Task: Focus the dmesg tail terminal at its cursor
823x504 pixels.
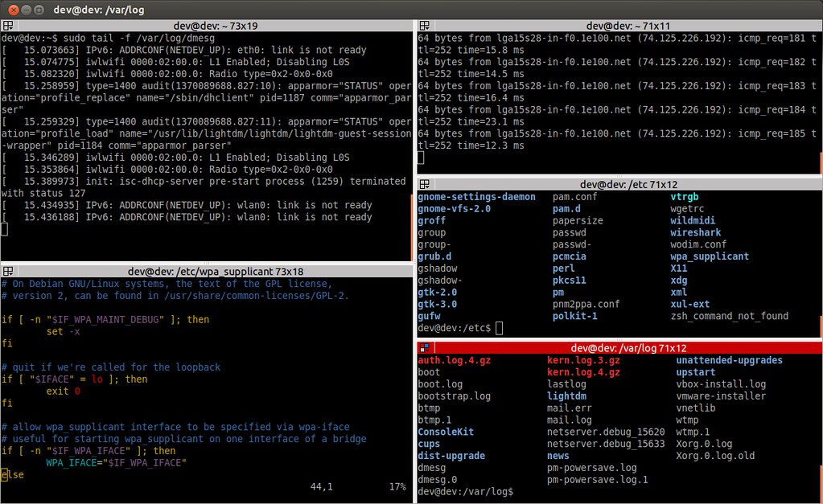Action: pyautogui.click(x=5, y=229)
